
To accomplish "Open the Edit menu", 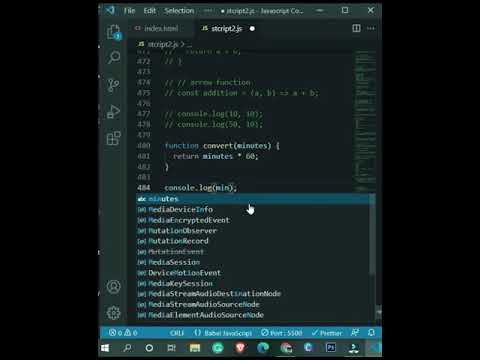I will point(150,11).
